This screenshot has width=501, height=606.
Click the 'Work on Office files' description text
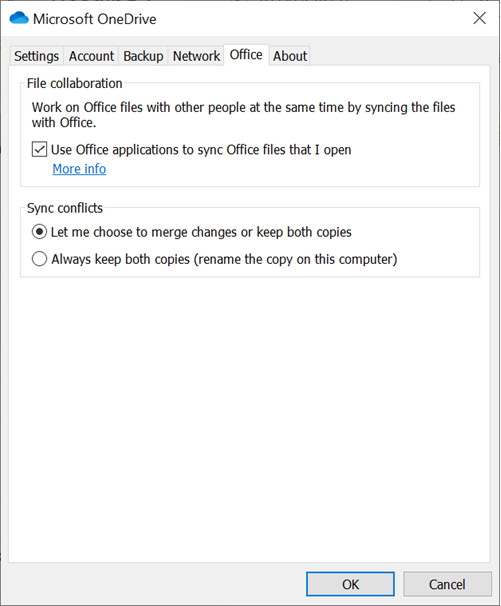[x=244, y=115]
